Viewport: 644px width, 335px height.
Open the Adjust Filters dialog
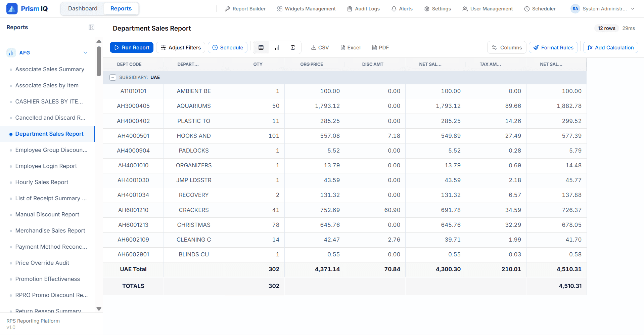[x=180, y=47]
